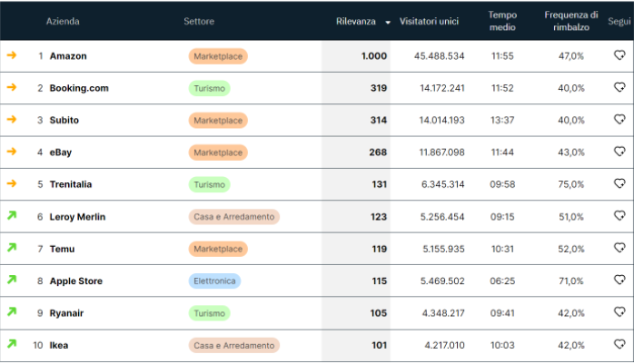634x364 pixels.
Task: Follow Leroy Merlin using the heart icon
Action: [619, 216]
